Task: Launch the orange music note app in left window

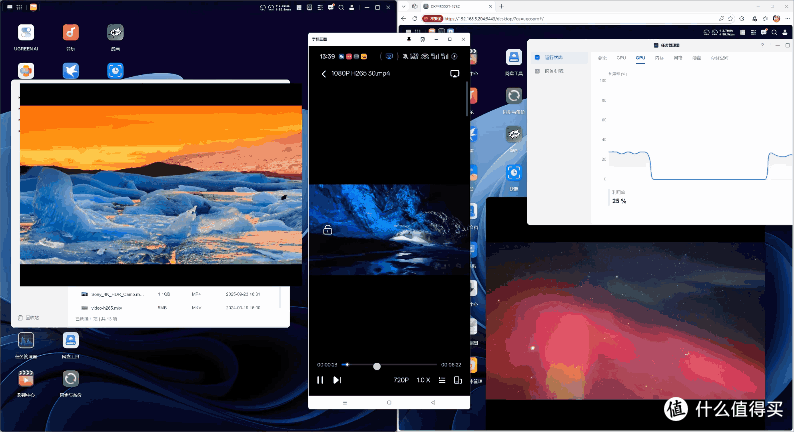Action: click(70, 32)
